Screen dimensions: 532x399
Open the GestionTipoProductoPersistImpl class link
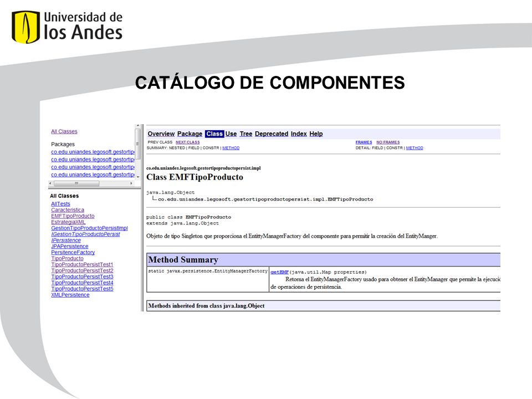tap(89, 228)
